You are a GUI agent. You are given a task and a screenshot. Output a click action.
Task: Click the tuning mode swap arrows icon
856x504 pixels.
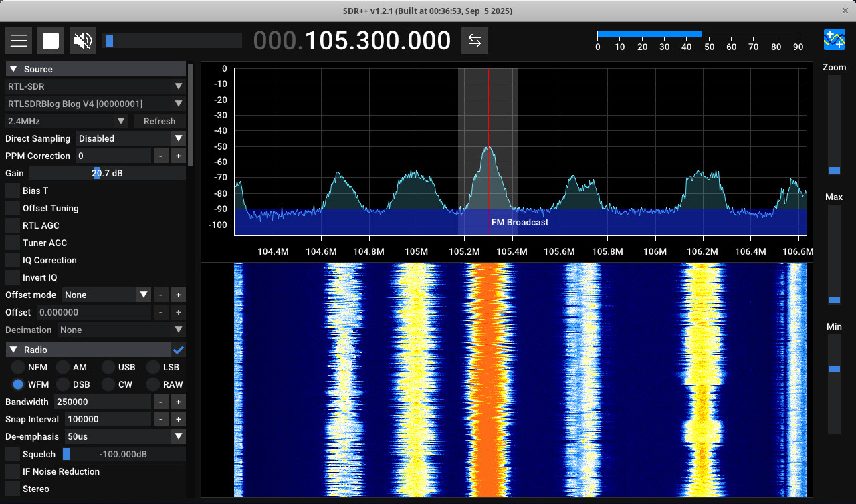click(x=474, y=41)
